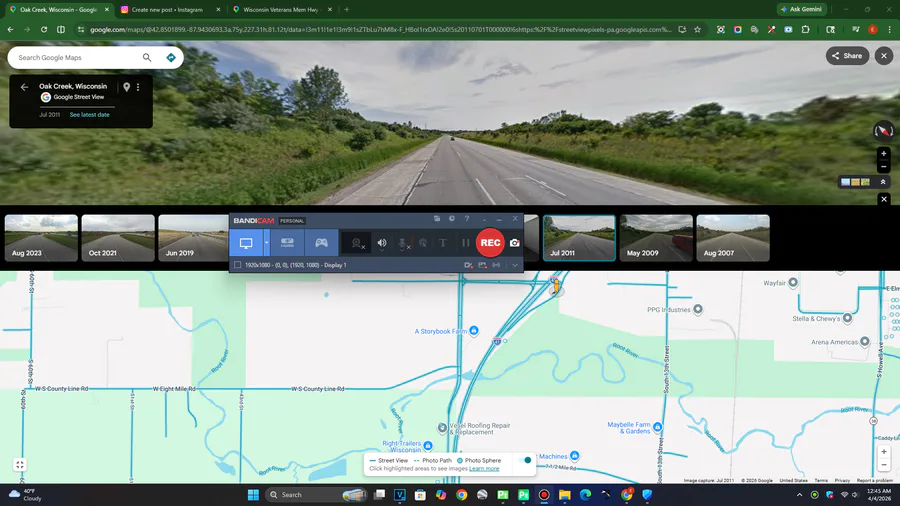Click the location pin icon beside Oak Creek

pyautogui.click(x=126, y=87)
